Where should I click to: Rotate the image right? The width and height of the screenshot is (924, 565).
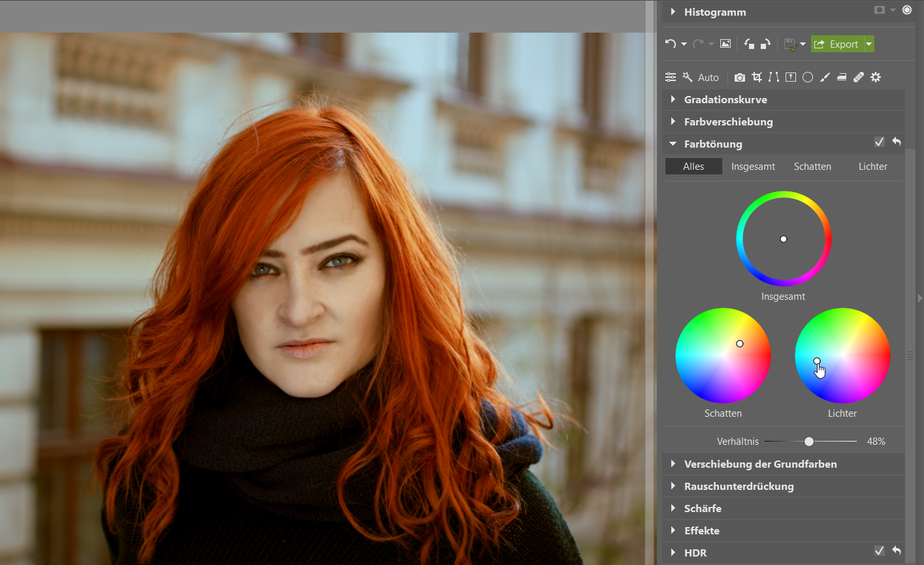[x=765, y=44]
